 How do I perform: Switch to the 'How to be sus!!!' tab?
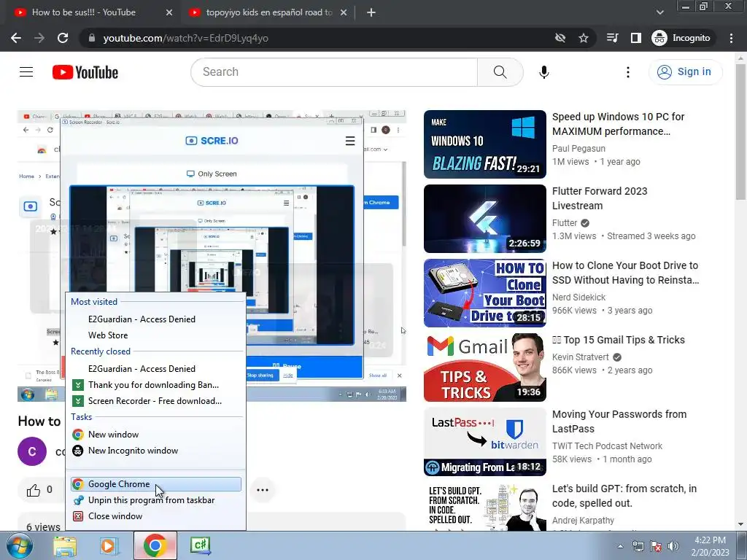(x=84, y=12)
